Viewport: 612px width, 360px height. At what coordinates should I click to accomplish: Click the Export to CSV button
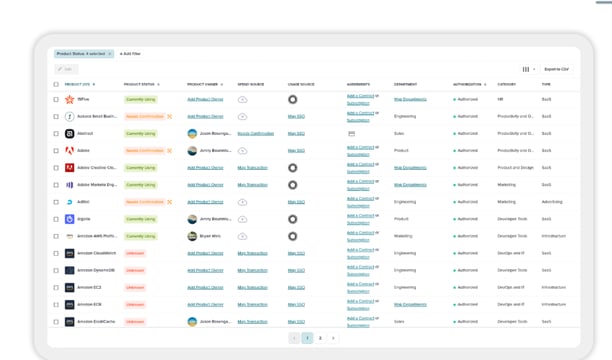click(x=557, y=69)
